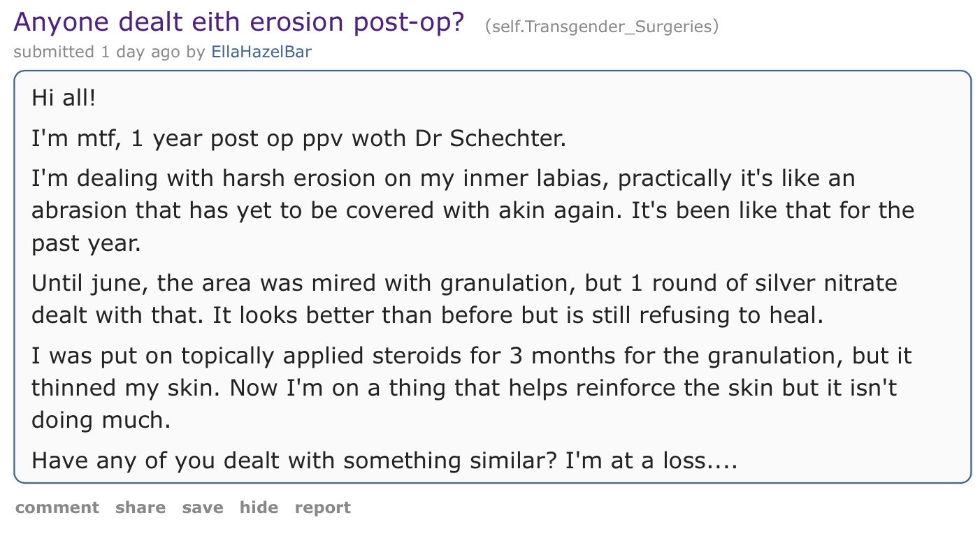The width and height of the screenshot is (980, 534).
Task: Click the comment link below the post
Action: point(57,507)
